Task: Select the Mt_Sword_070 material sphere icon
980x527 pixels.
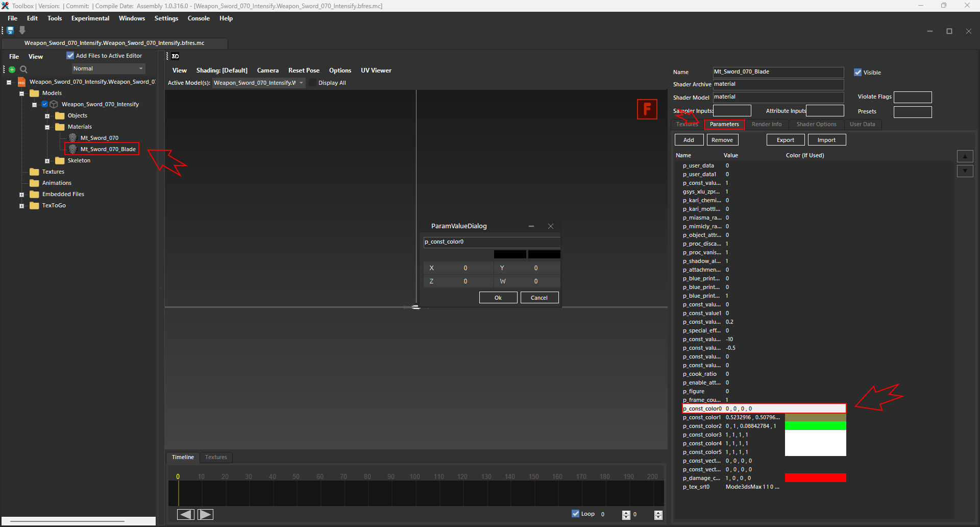Action: tap(73, 138)
